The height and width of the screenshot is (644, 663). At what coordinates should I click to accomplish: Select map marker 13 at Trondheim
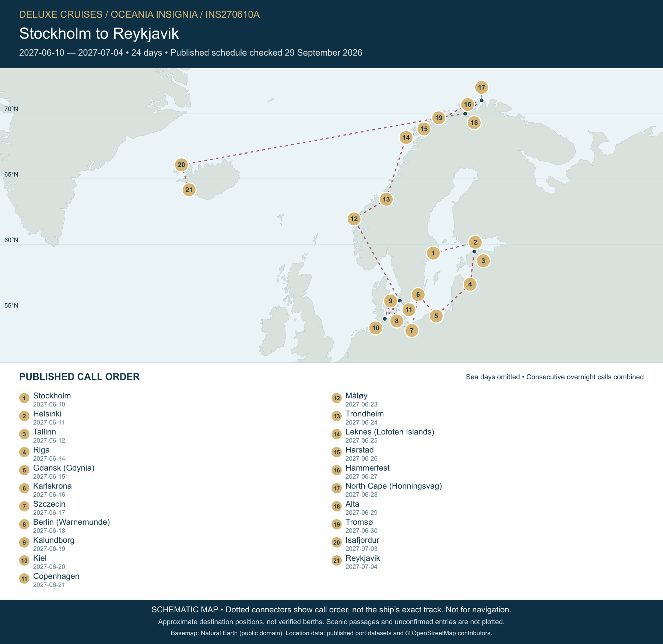pos(386,199)
